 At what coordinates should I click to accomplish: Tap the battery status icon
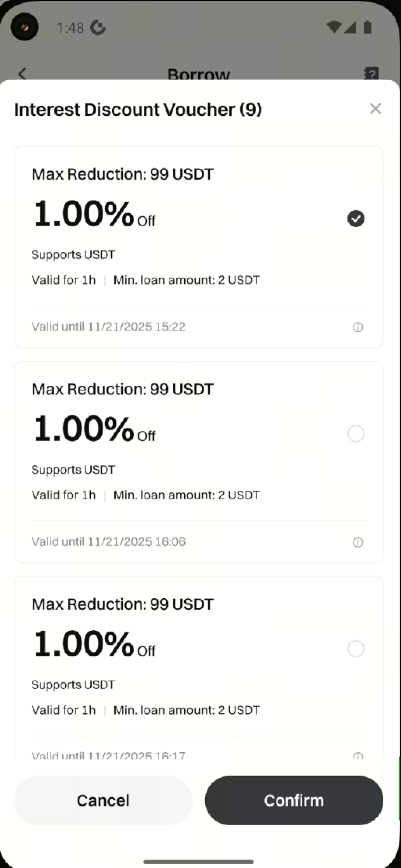coord(367,28)
